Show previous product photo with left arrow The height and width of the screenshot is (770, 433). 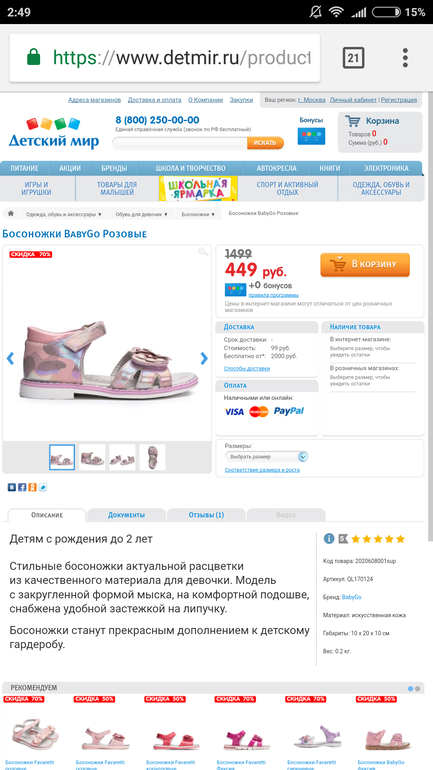(x=10, y=358)
